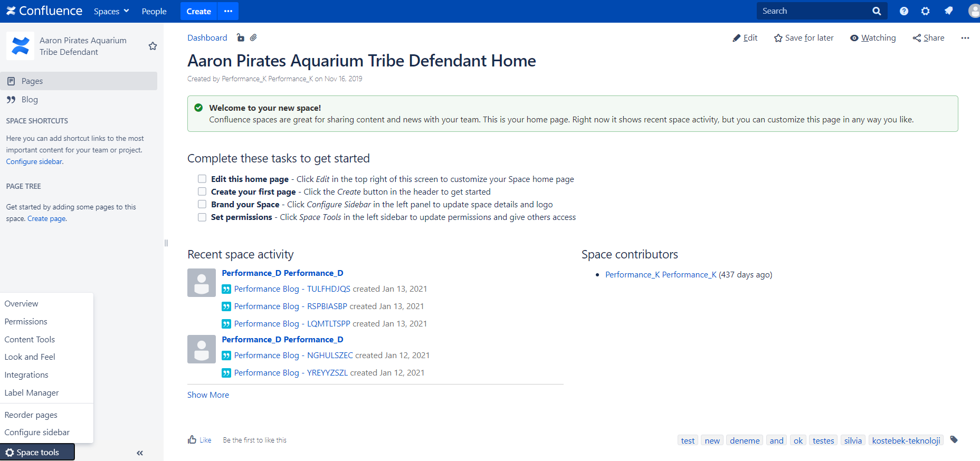Click the 'kostebek-teknoloji' label

[906, 441]
